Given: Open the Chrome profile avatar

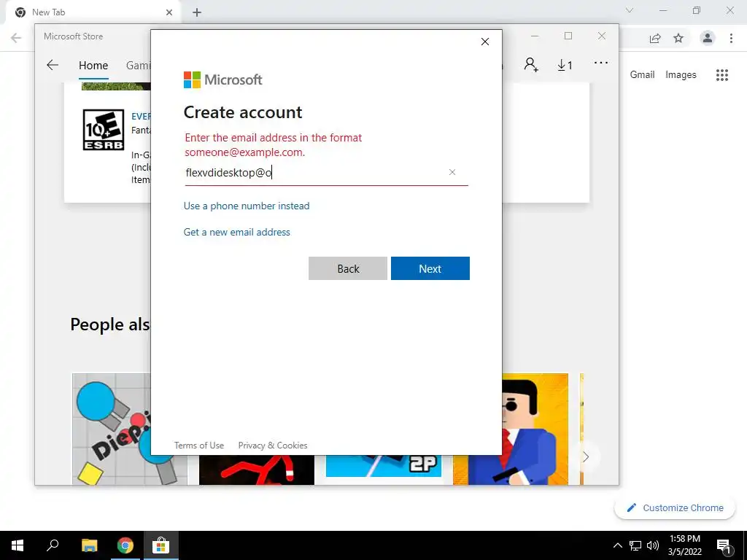Looking at the screenshot, I should (708, 38).
